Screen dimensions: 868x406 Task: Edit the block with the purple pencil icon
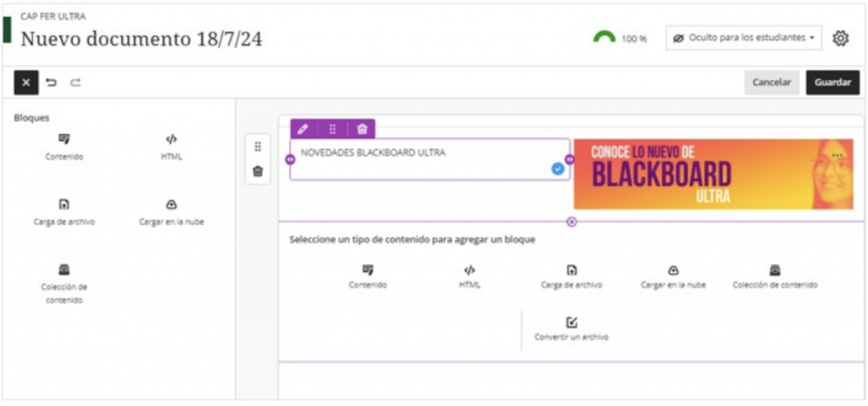303,129
